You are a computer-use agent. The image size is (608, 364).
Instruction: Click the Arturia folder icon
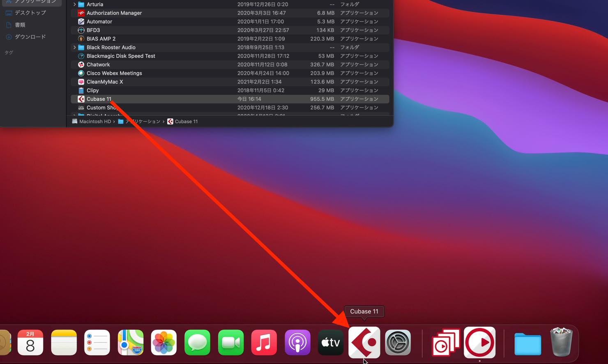[x=81, y=4]
